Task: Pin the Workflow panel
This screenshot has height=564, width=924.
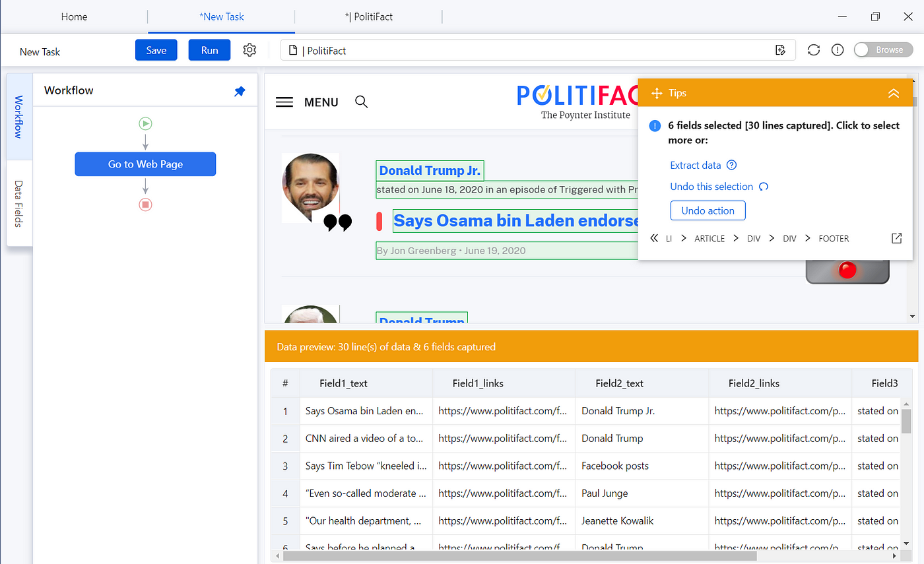Action: point(240,92)
